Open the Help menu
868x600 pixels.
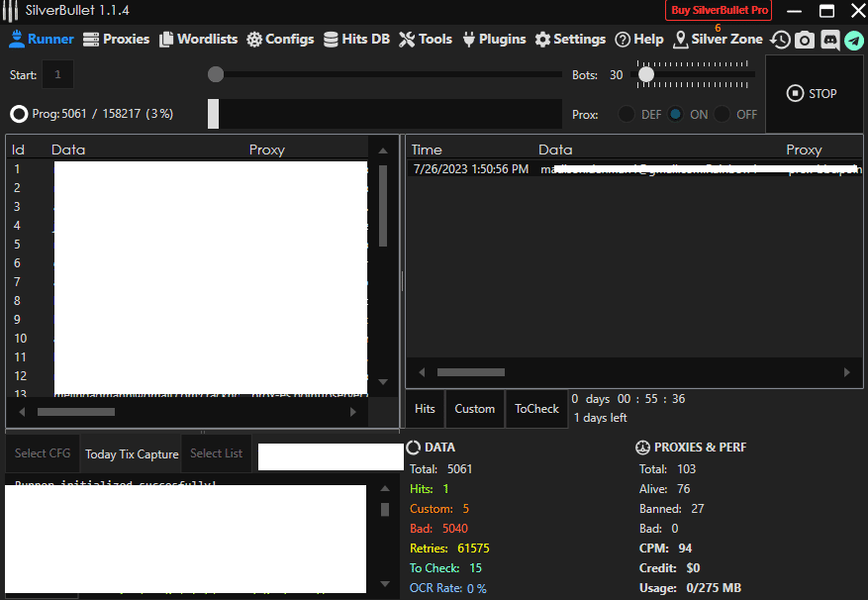[x=638, y=40]
